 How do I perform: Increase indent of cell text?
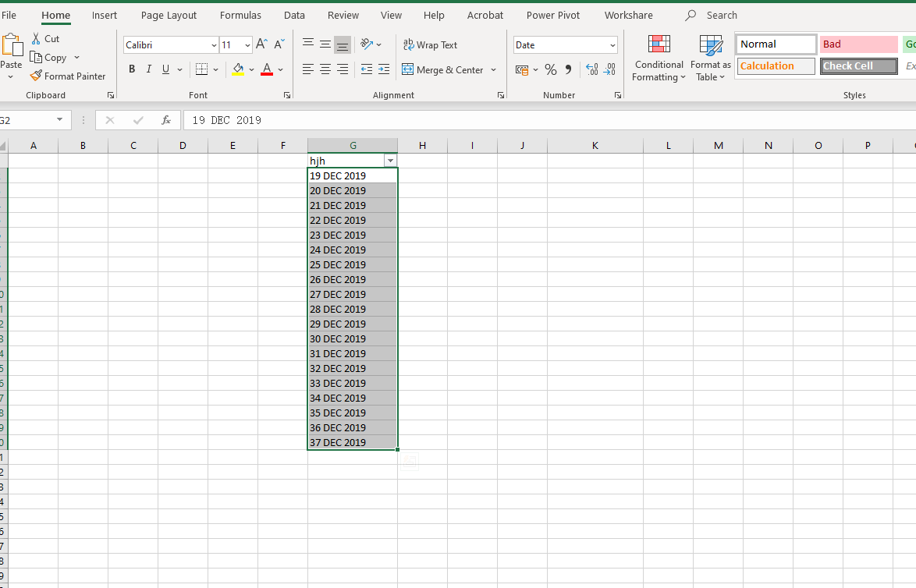pos(384,69)
